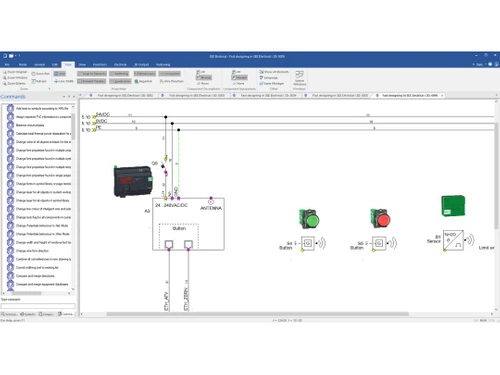The width and height of the screenshot is (500, 375).
Task: Toggle Snap to Elements in Show/Hide
Action: 92,74
